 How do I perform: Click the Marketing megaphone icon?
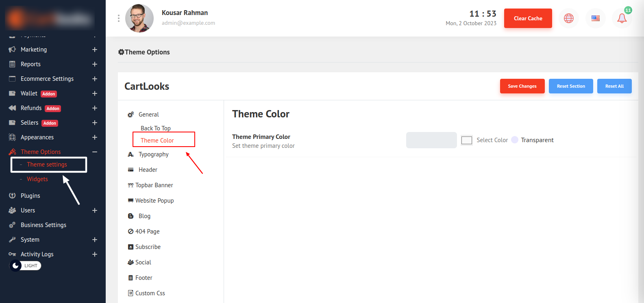click(12, 50)
